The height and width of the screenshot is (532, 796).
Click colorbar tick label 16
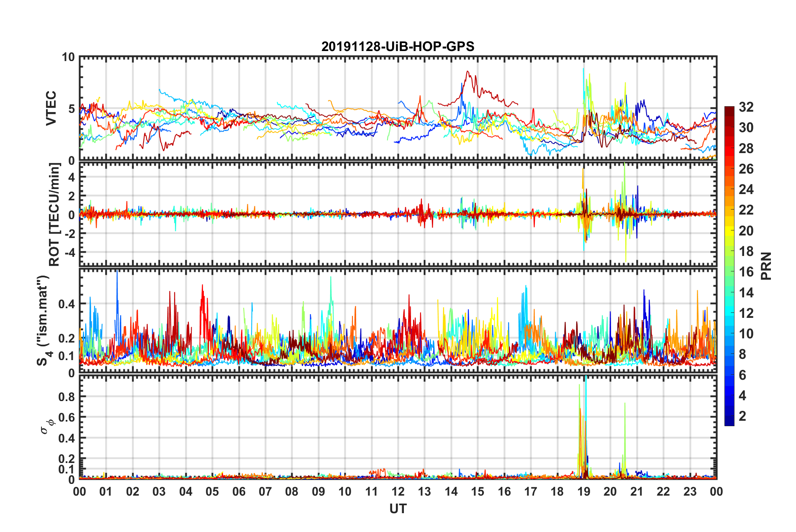[746, 272]
